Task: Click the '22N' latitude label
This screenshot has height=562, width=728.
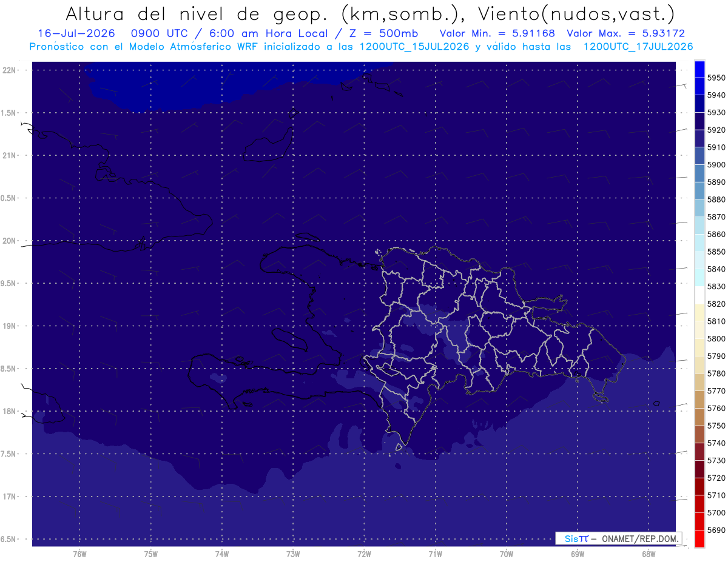Action: coord(10,70)
